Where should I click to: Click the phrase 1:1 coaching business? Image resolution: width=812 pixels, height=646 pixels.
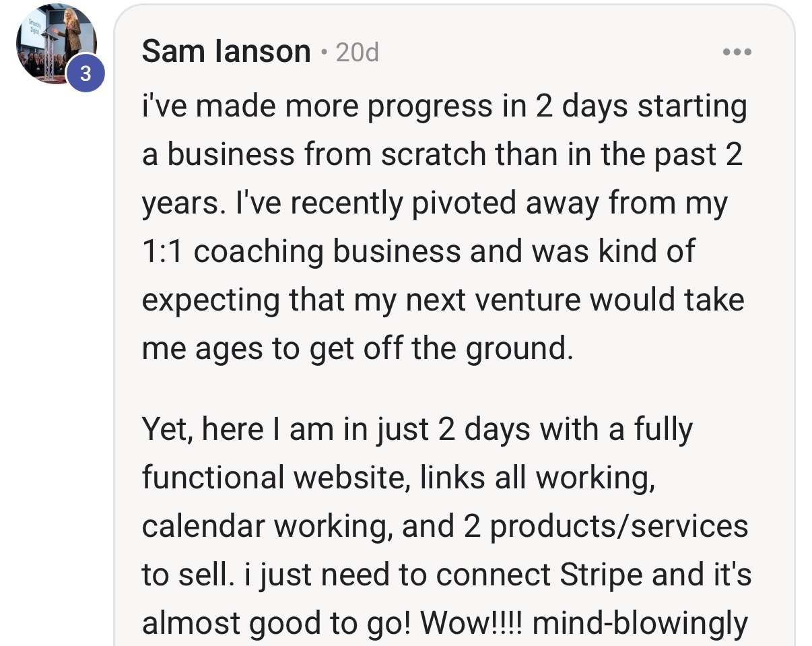click(302, 252)
